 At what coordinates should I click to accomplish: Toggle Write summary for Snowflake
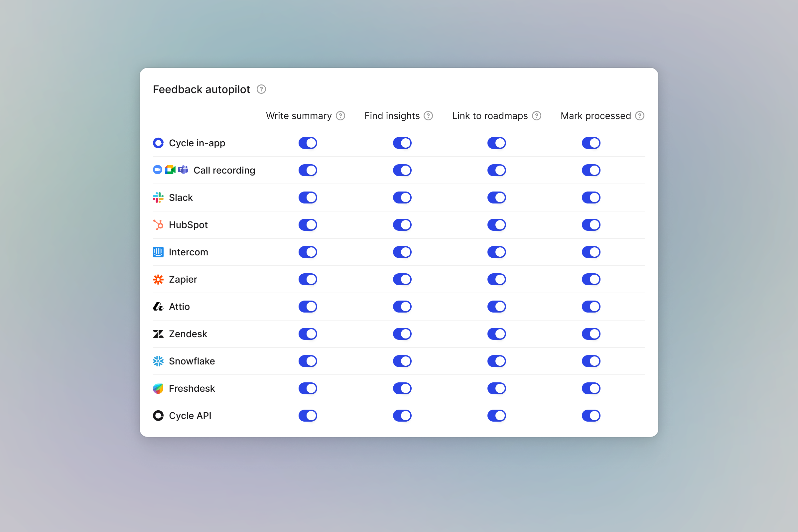tap(308, 361)
